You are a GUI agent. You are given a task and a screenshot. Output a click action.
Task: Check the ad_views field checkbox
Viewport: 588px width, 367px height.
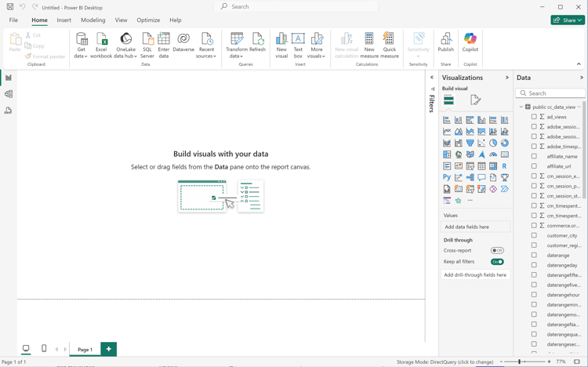click(x=535, y=117)
